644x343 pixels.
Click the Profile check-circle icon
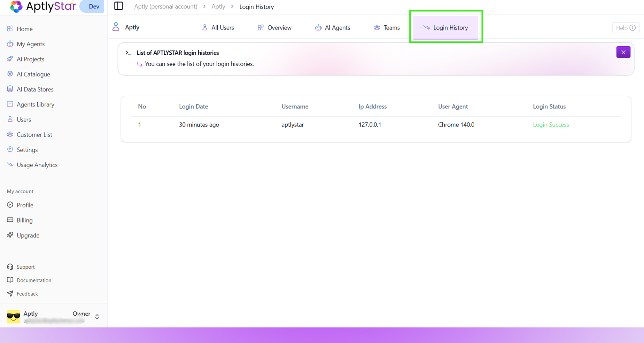pos(10,205)
